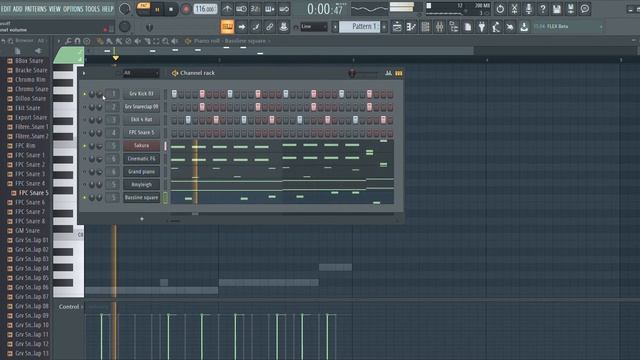Click the render/export audio icon

571,9
